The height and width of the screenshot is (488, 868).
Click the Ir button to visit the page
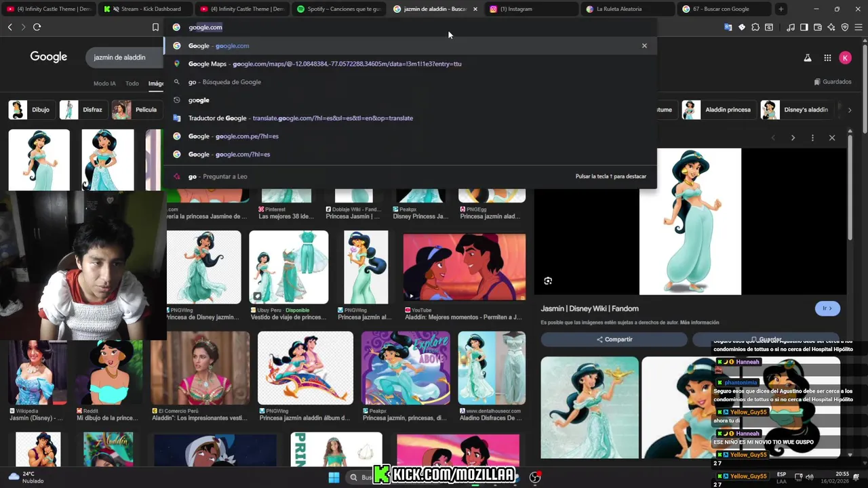pos(827,308)
